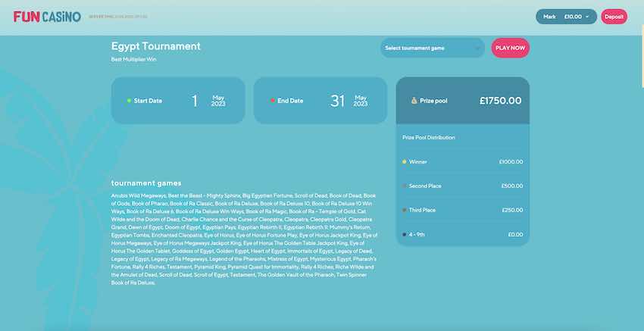
Task: Click the Egypt Tournament heading
Action: (156, 46)
